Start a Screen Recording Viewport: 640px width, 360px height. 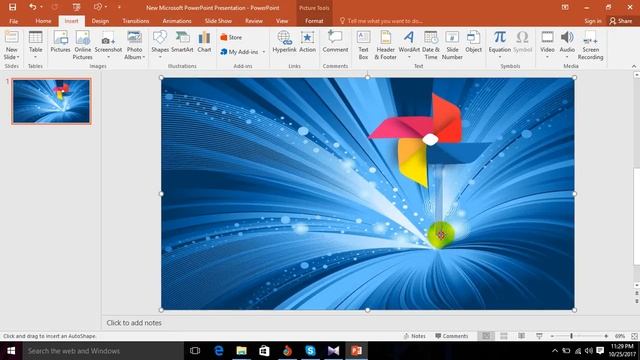click(x=590, y=45)
